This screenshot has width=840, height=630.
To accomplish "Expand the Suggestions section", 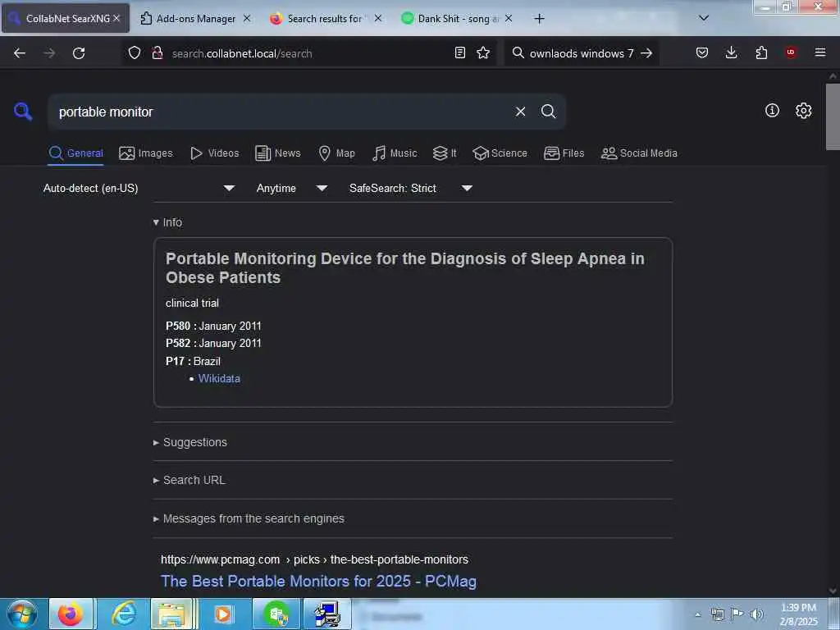I will coord(190,442).
